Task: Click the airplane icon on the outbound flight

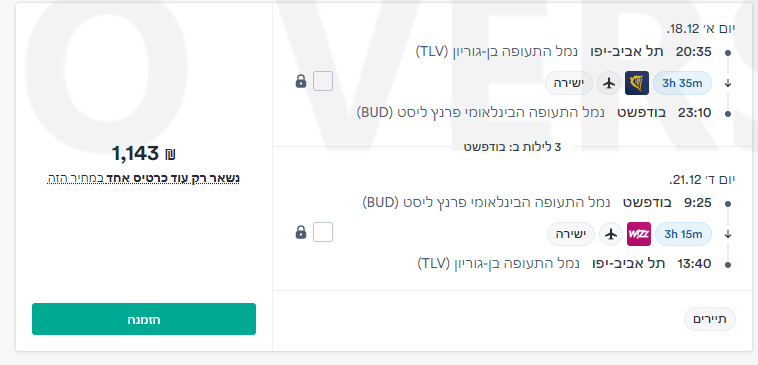Action: (609, 83)
